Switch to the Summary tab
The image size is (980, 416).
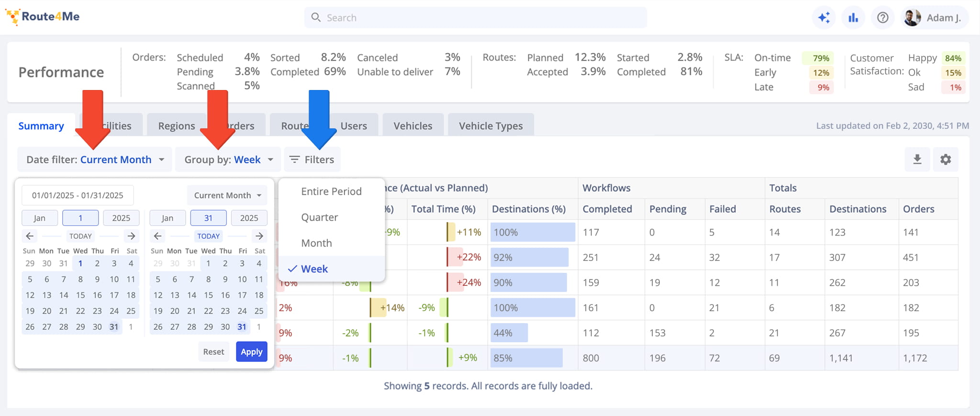[x=41, y=126]
